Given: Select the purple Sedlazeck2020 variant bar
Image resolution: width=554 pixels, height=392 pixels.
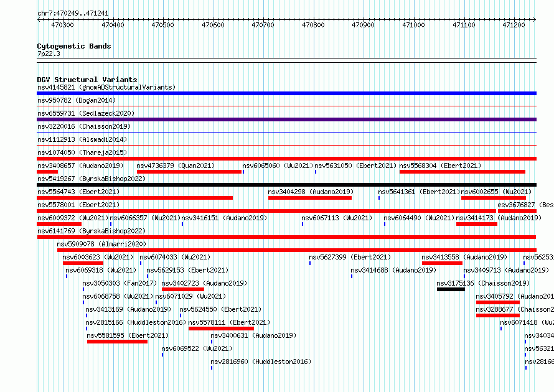Looking at the screenshot, I should (286, 119).
